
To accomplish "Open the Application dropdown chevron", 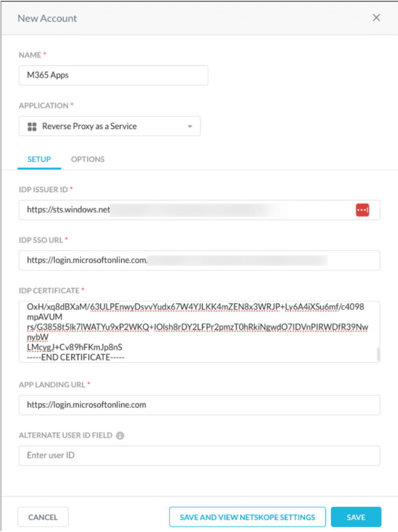I will pyautogui.click(x=190, y=126).
